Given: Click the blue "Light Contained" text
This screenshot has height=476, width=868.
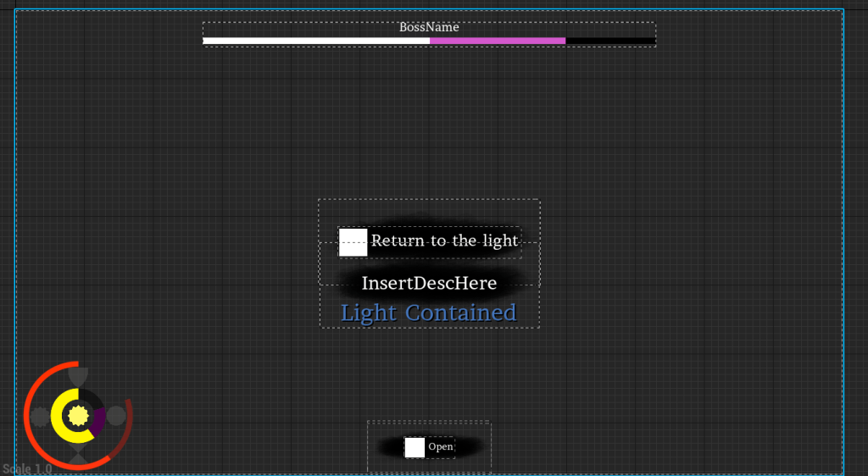Looking at the screenshot, I should click(428, 313).
